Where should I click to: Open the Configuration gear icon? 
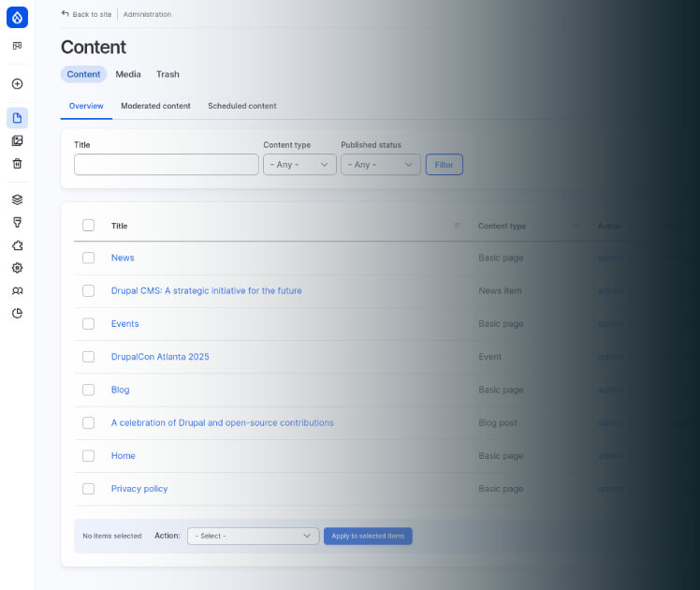[17, 268]
